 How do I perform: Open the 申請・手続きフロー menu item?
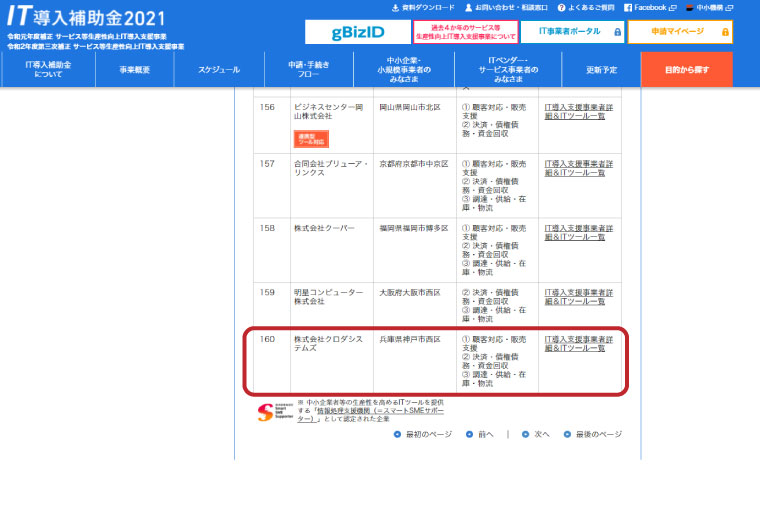309,69
